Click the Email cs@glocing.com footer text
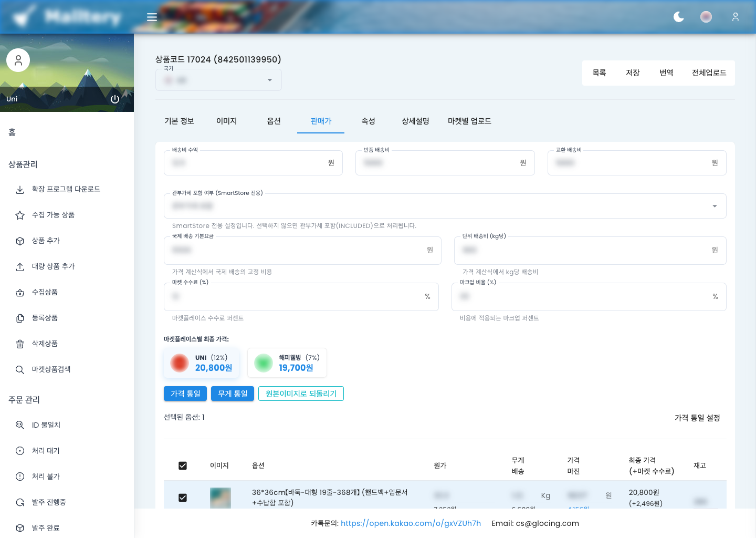The width and height of the screenshot is (756, 538). [x=535, y=523]
